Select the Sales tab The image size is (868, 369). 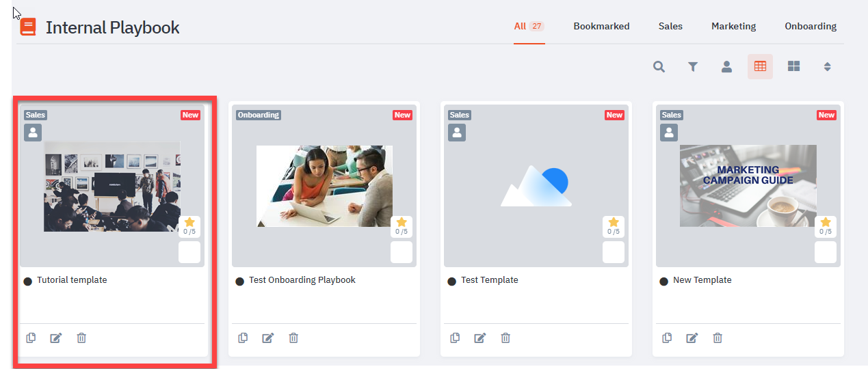670,26
